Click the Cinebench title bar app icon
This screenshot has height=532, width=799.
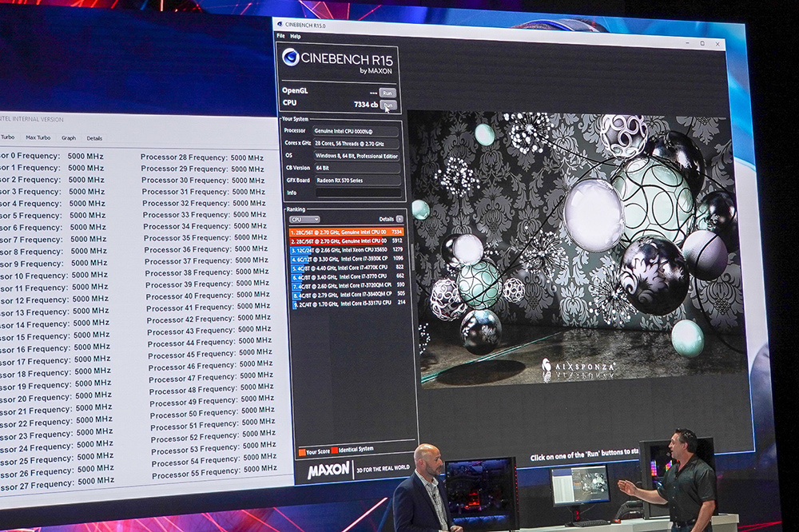[279, 23]
